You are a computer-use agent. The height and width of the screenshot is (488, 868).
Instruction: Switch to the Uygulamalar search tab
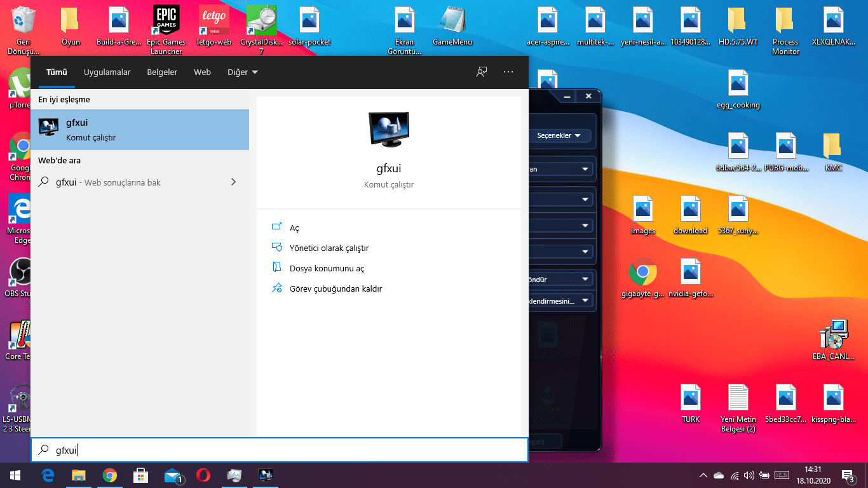point(107,72)
